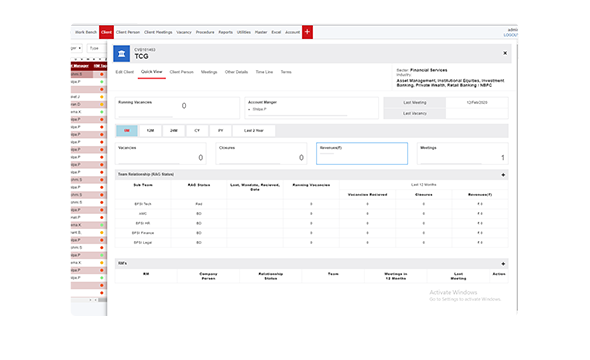Open the Type dropdown filter
Image resolution: width=590 pixels, height=360 pixels.
coord(96,48)
